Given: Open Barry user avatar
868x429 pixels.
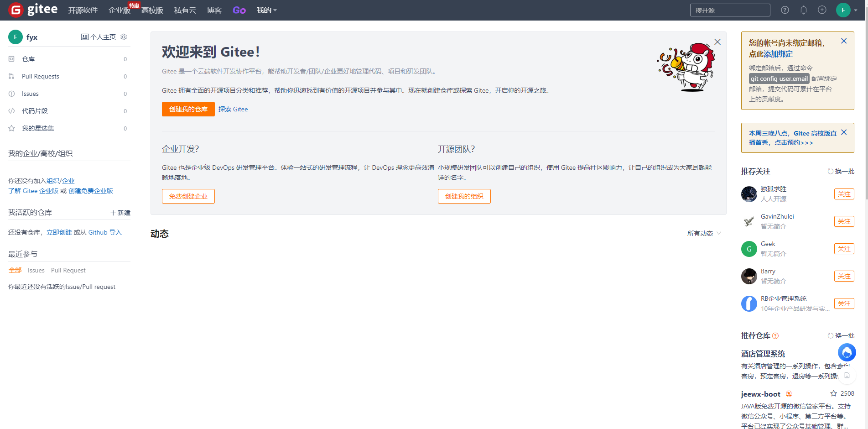Looking at the screenshot, I should (749, 276).
